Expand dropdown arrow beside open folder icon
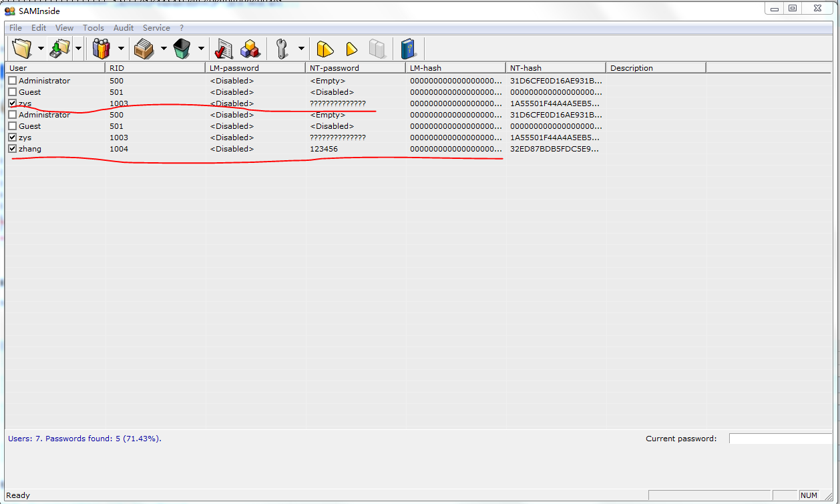 coord(41,49)
